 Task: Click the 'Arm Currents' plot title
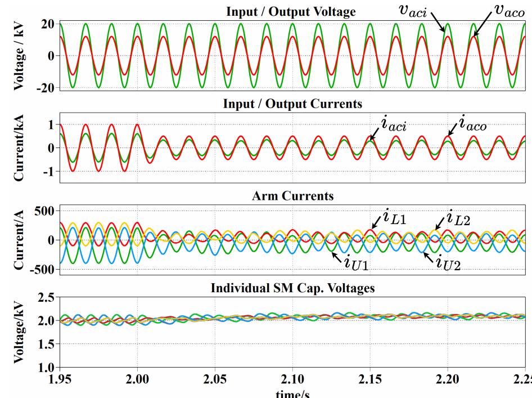coord(293,196)
